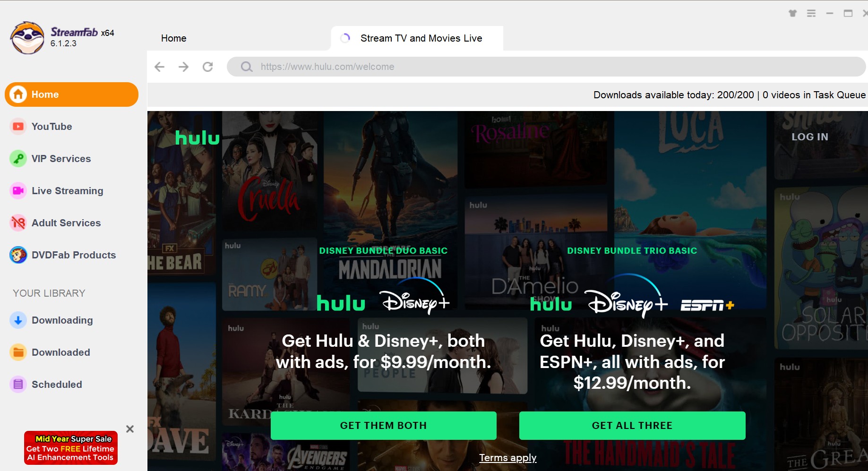
Task: Open the Terms apply link
Action: (508, 458)
